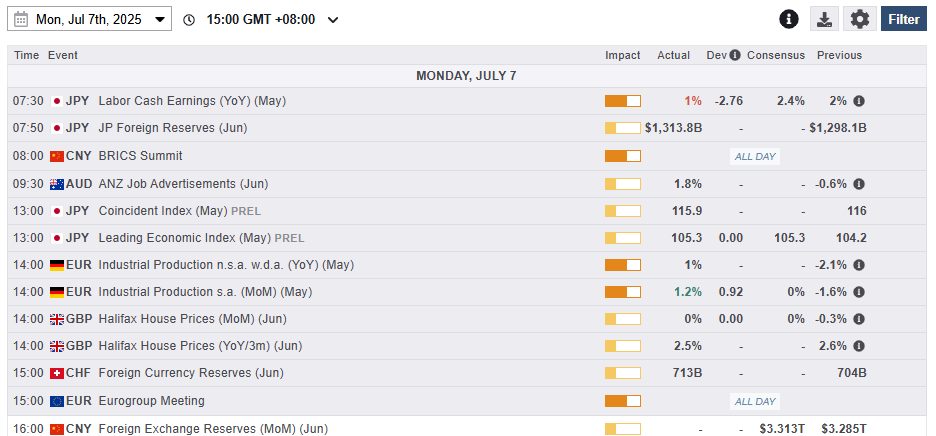Open the BRICS Summit event

click(140, 156)
